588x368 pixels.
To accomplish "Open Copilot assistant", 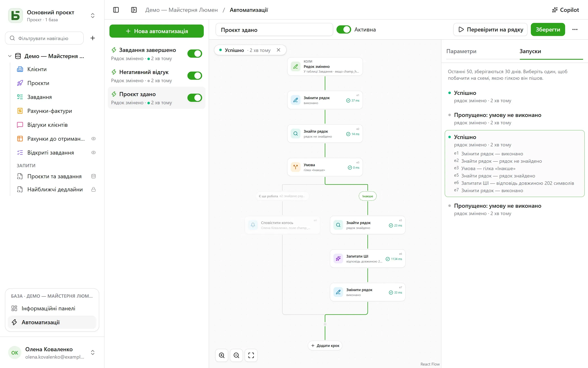I will (565, 10).
